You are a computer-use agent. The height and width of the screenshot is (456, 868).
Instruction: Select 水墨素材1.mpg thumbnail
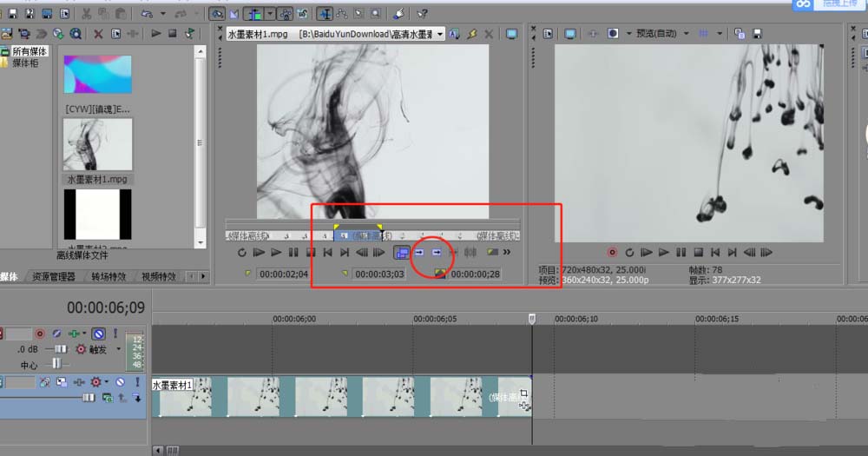pyautogui.click(x=97, y=144)
